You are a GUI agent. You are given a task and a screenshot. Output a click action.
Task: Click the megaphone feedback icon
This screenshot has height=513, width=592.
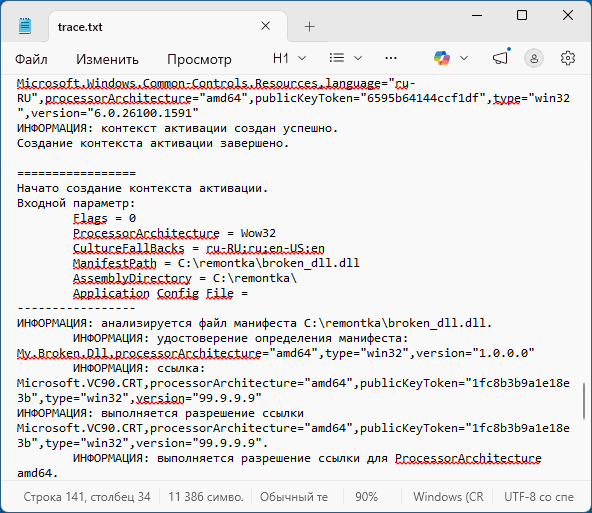(501, 58)
